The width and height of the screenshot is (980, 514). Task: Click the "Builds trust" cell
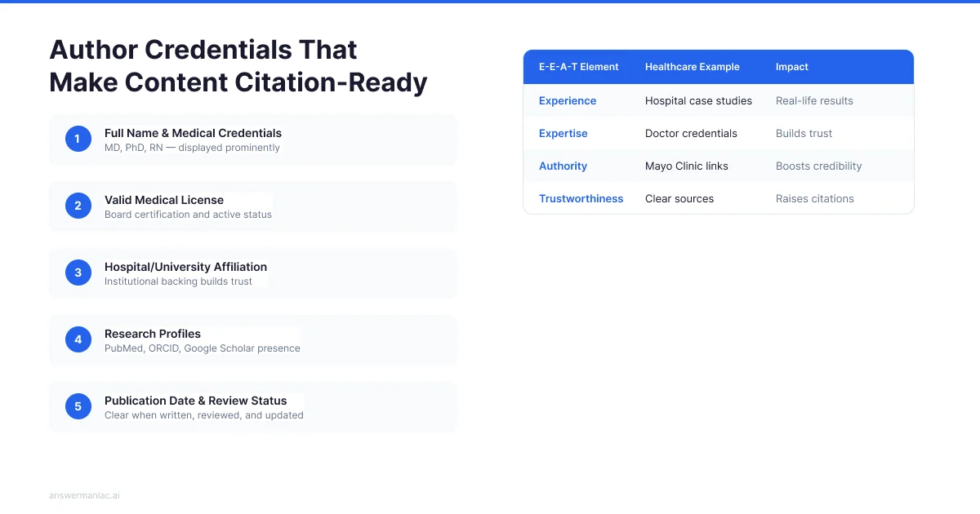[x=804, y=134]
